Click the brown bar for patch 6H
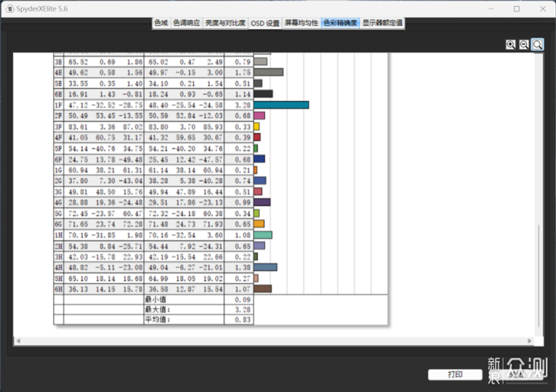Image resolution: width=556 pixels, height=392 pixels. 263,289
